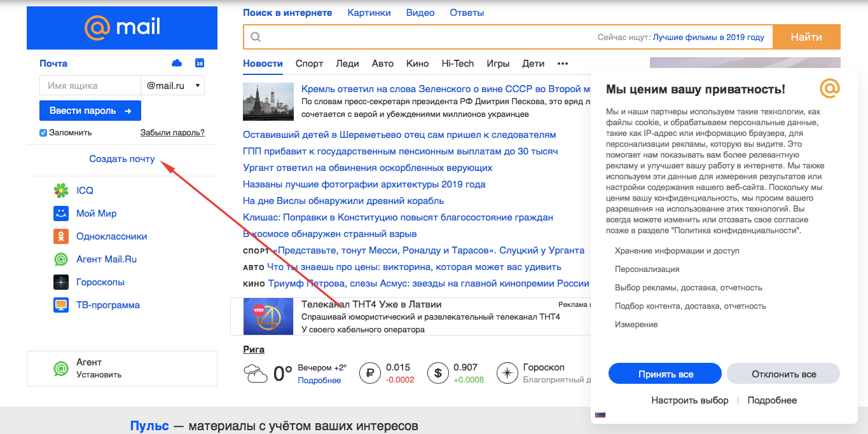Switch to the Спорт news tab
The height and width of the screenshot is (434, 868).
pos(309,64)
